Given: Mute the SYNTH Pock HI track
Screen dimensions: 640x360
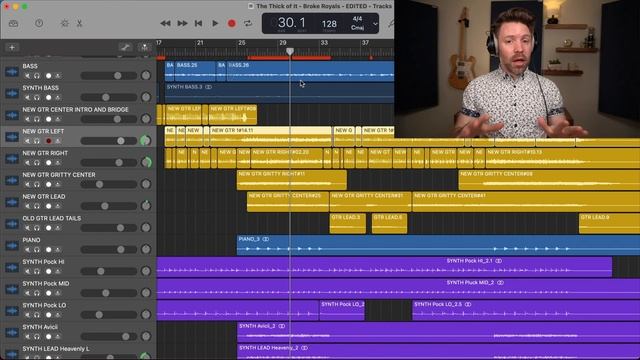Looking at the screenshot, I should click(x=27, y=271).
